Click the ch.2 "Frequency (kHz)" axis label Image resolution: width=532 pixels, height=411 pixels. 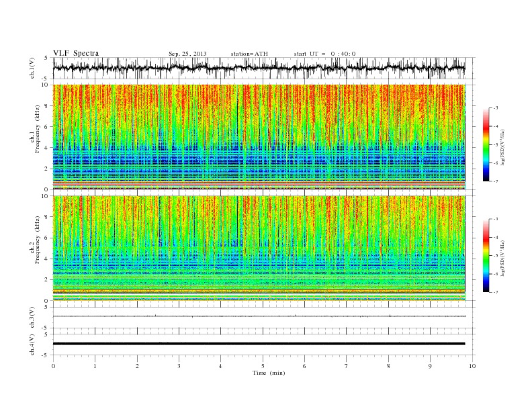click(x=38, y=239)
